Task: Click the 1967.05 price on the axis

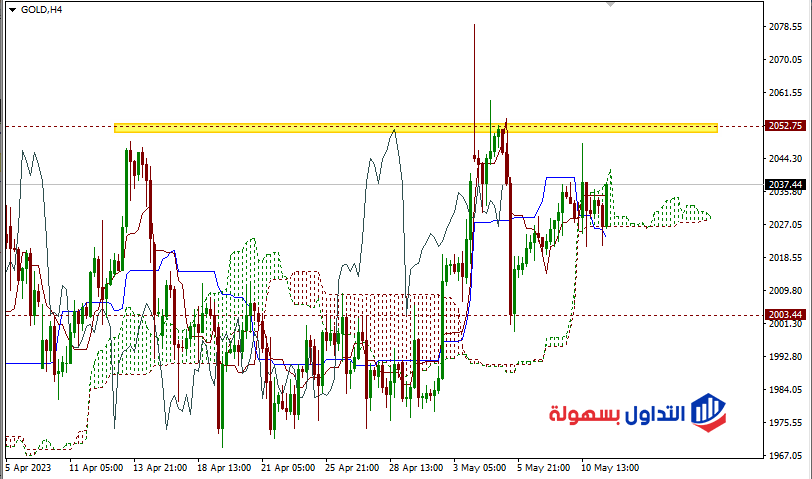Action: (786, 455)
